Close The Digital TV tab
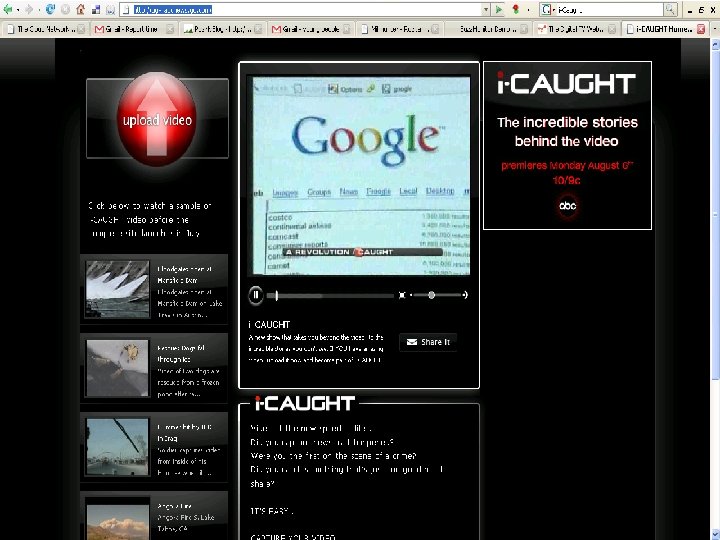Screen dimensions: 720x540 [x=612, y=29]
